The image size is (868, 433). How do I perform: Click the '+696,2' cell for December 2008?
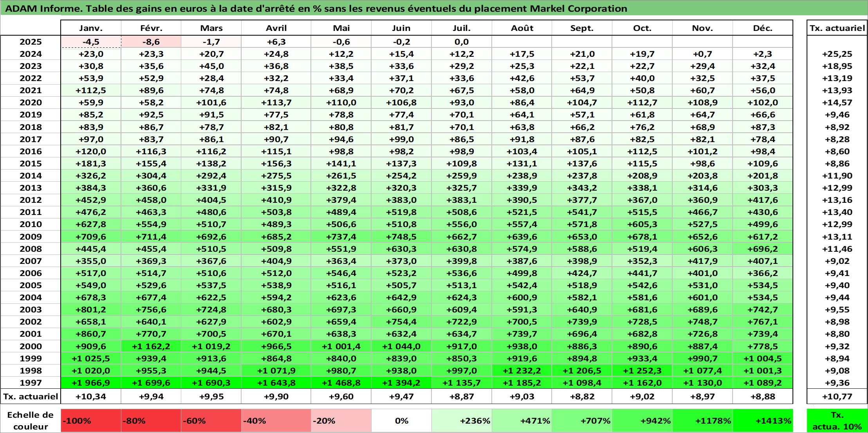tap(763, 249)
